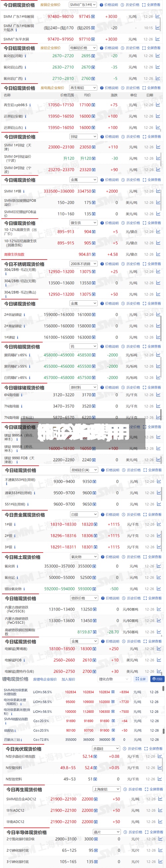166x868 pixels.
Task: Click price icon next to 334750 tin average
Action: tap(94, 191)
